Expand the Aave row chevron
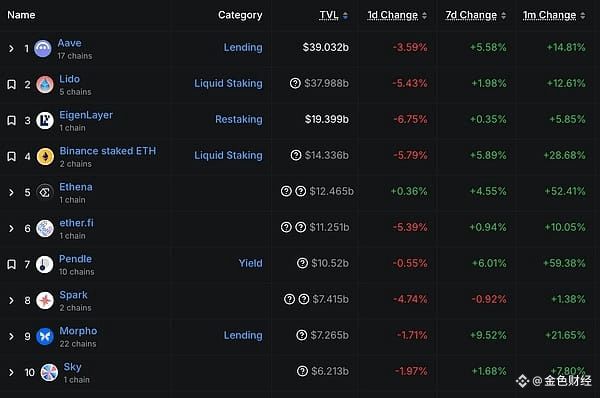This screenshot has height=398, width=600. (x=11, y=49)
